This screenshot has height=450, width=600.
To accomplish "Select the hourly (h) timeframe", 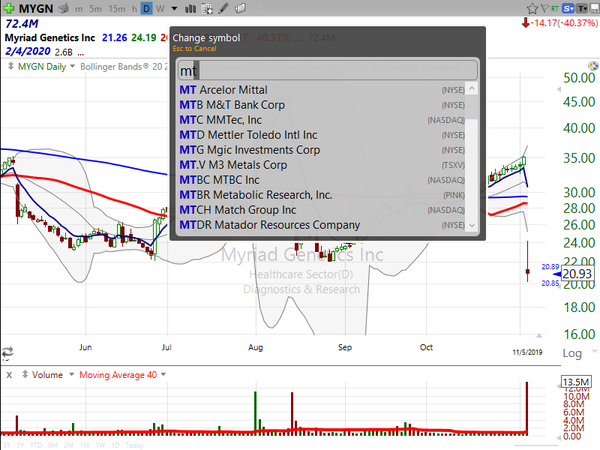I will pos(134,8).
